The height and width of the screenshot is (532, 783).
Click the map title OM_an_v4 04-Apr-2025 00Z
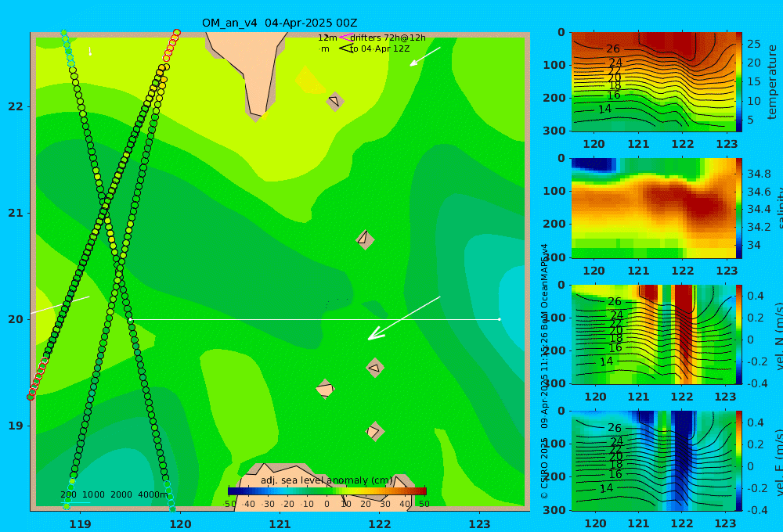point(280,23)
